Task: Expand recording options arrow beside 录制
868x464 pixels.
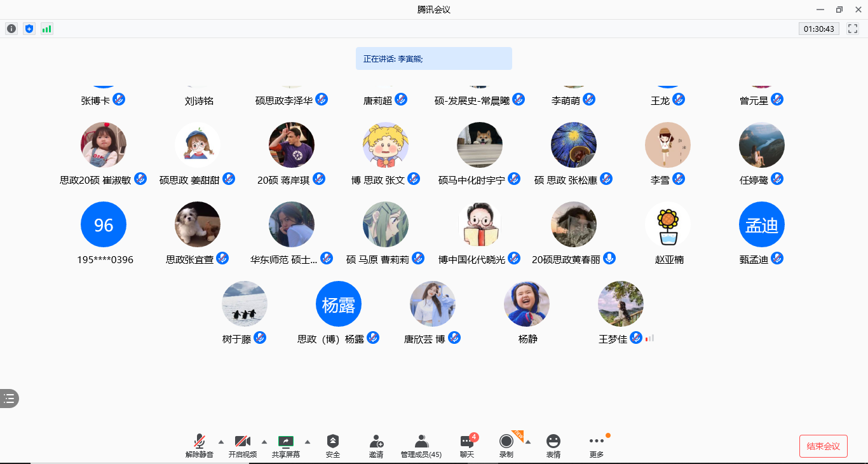Action: coord(528,442)
